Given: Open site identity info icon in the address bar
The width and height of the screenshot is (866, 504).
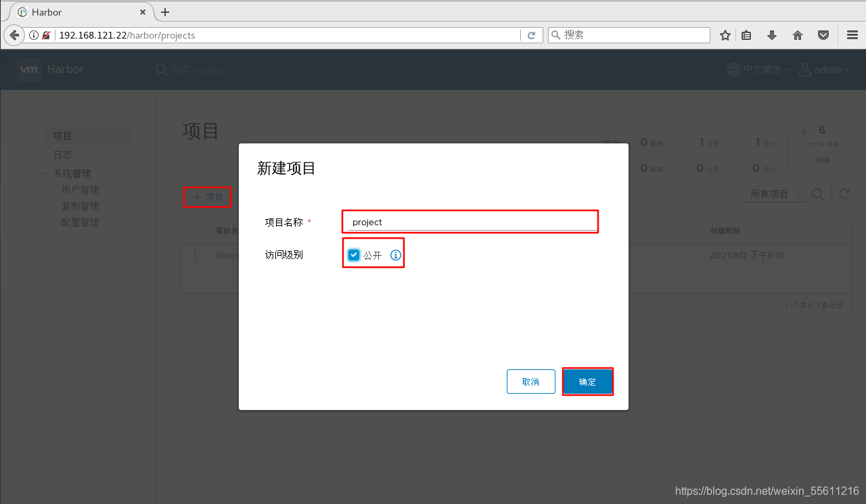Looking at the screenshot, I should coord(35,35).
